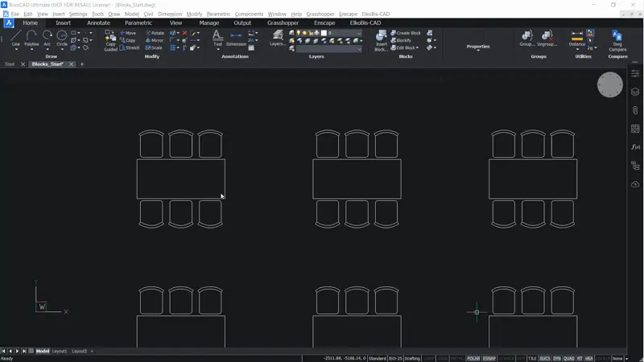Screen dimensions: 644x362
Task: Expand the Text tool dropdown arrow
Action: tap(217, 49)
